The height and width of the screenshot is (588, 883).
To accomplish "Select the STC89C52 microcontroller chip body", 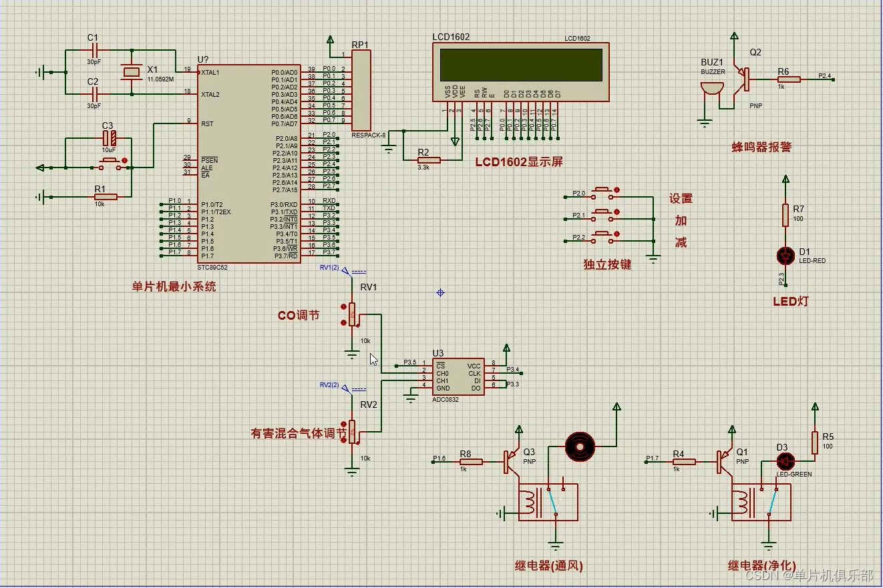I will point(248,164).
